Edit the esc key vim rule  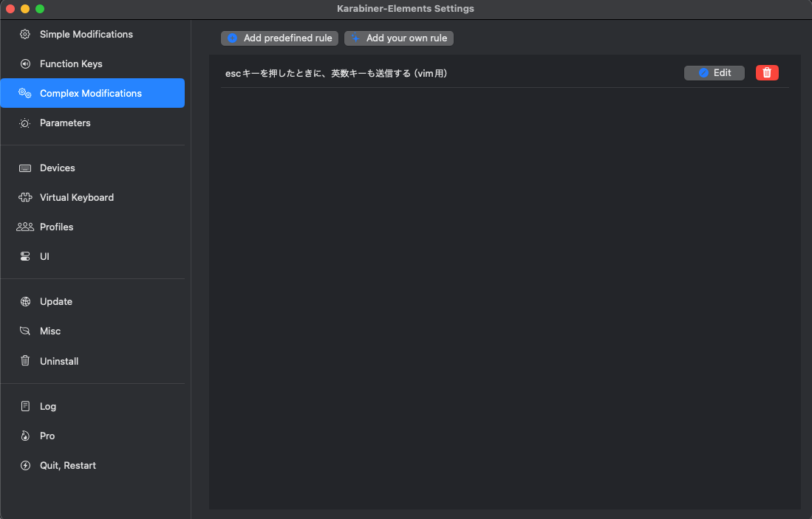(x=714, y=72)
